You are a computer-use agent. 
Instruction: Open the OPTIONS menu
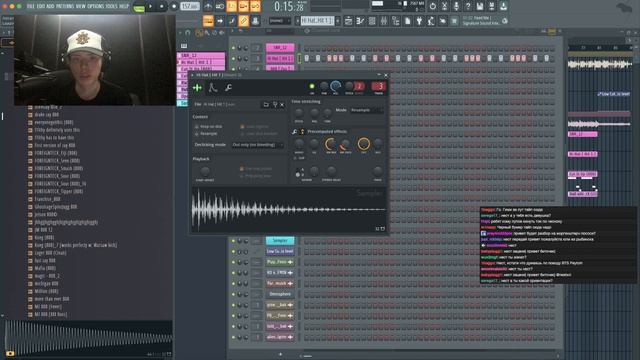[96, 6]
